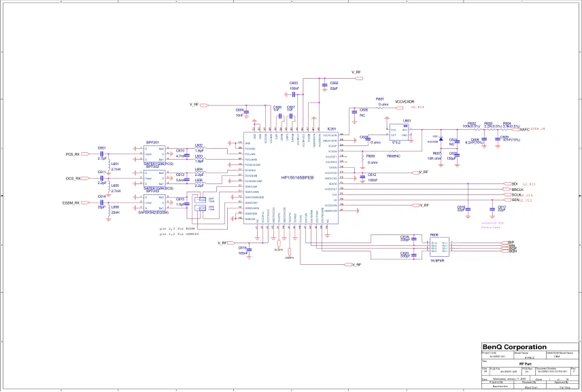Click the 10K ohm resistor value
Image resolution: width=582 pixels, height=392 pixels.
(434, 159)
